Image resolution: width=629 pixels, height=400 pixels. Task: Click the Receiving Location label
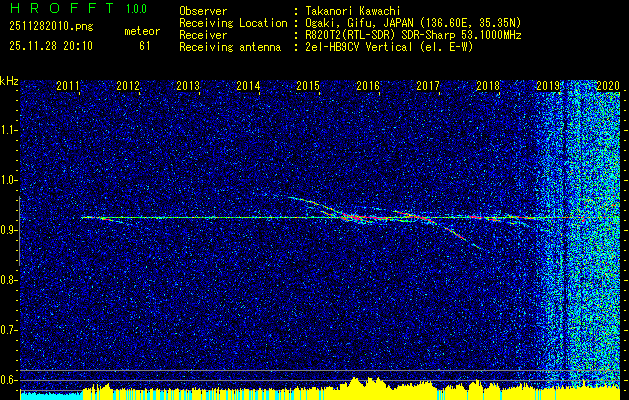tap(233, 23)
